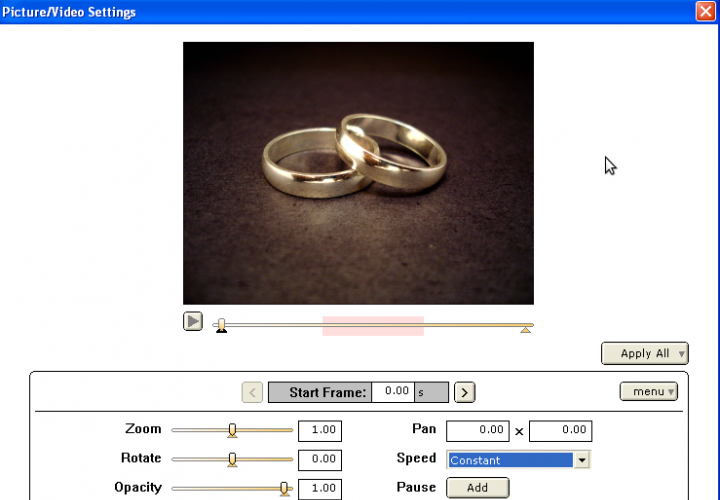The image size is (720, 500).
Task: Click the Start Frame label button
Action: (x=320, y=392)
